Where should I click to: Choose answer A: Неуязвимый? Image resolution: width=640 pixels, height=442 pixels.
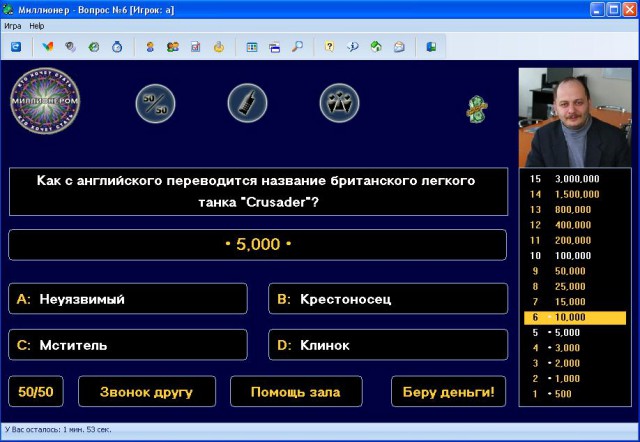(x=128, y=299)
